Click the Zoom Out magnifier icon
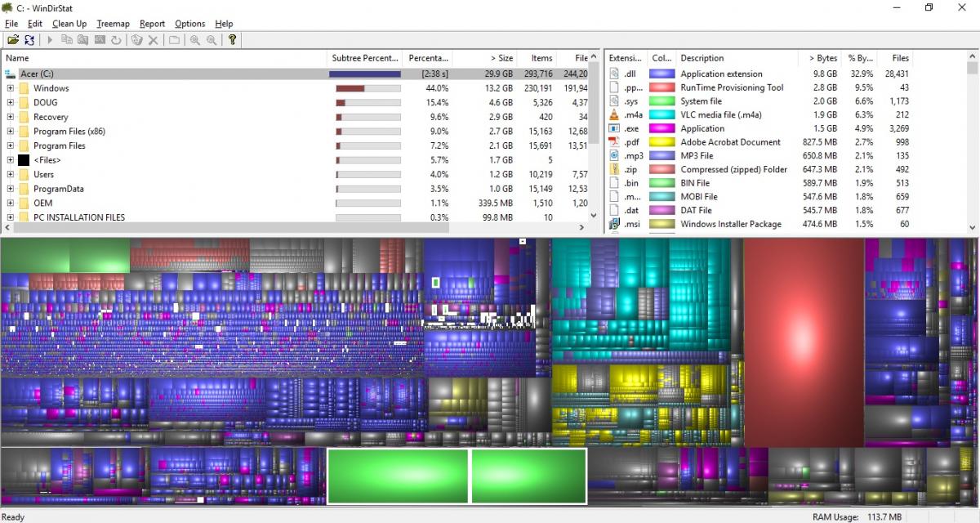Viewport: 980px width, 523px height. click(212, 39)
